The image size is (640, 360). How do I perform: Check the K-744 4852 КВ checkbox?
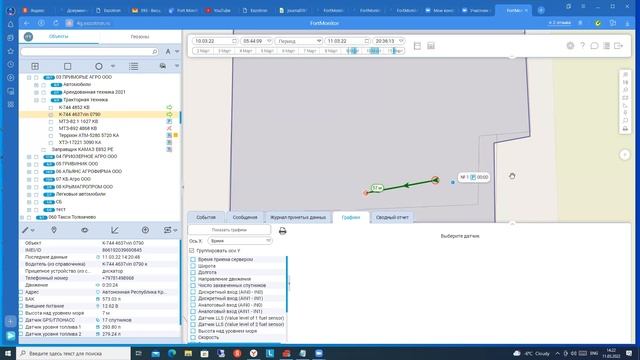tap(51, 108)
